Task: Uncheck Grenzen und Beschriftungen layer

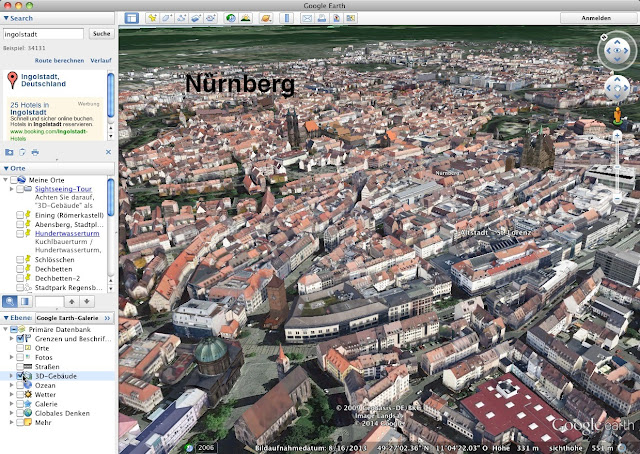Action: click(x=20, y=338)
